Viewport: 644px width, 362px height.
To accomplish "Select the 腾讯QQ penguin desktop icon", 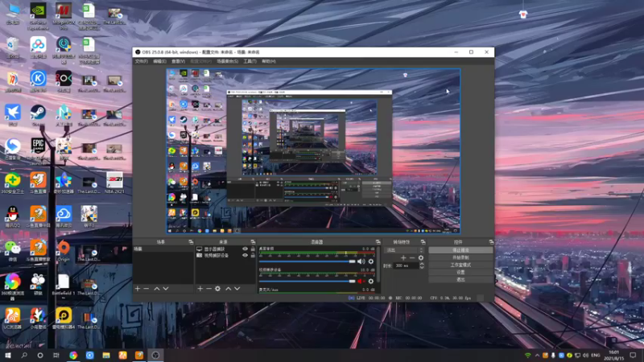I will 13,216.
